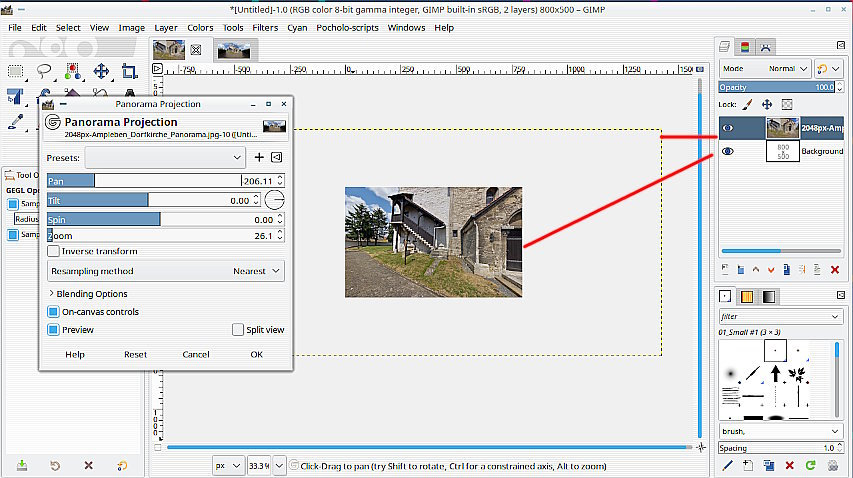Reset Tool Options to default values
Viewport: 853px width, 478px height.
(x=122, y=465)
